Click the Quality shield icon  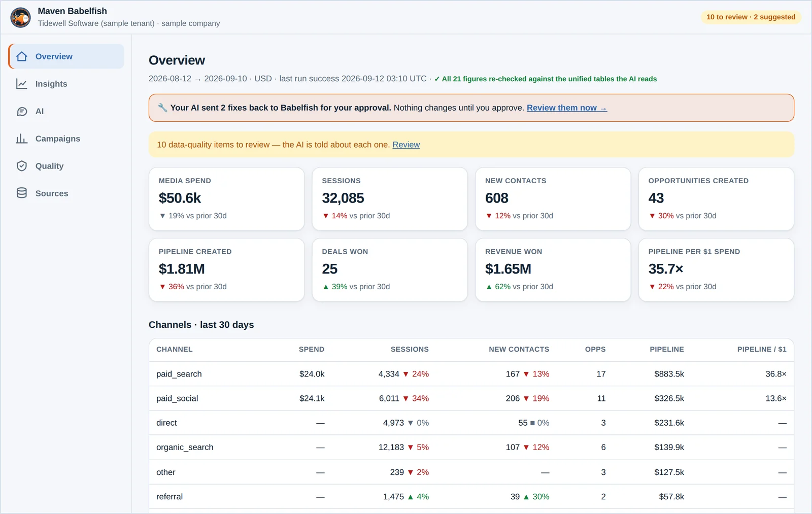[x=22, y=166]
